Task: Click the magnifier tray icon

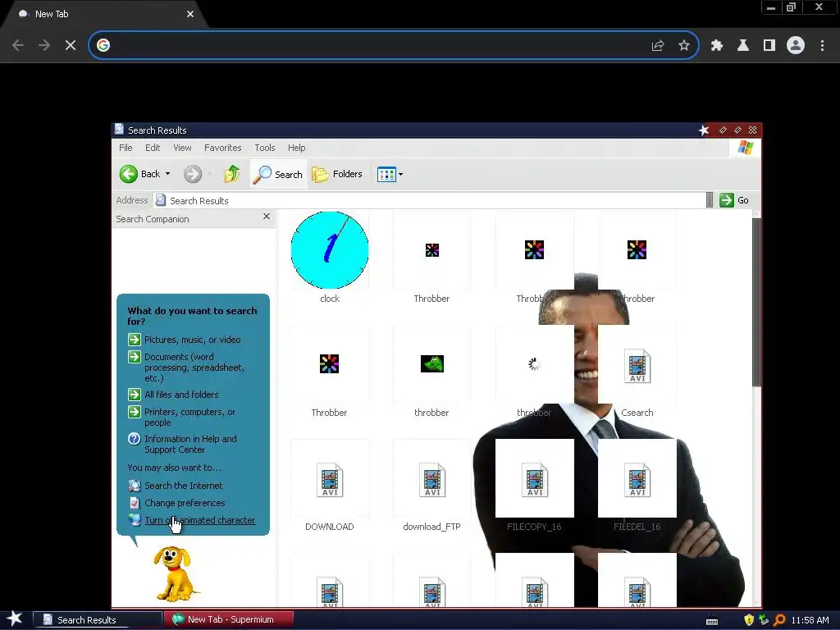Action: click(x=779, y=620)
